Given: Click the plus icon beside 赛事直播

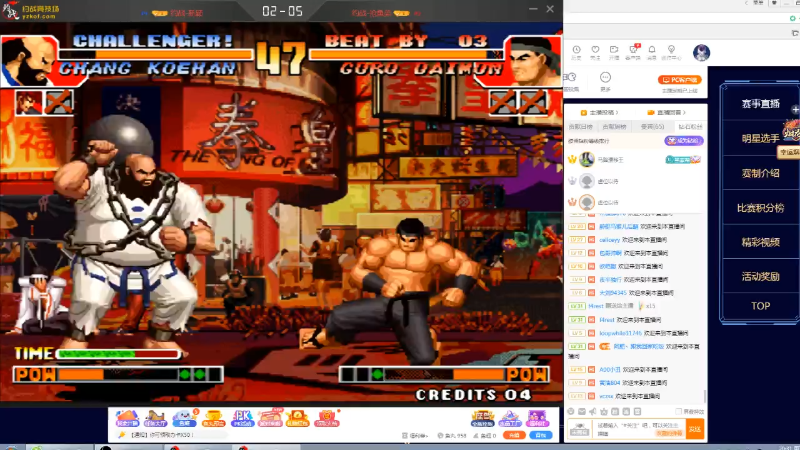Looking at the screenshot, I should point(795,109).
